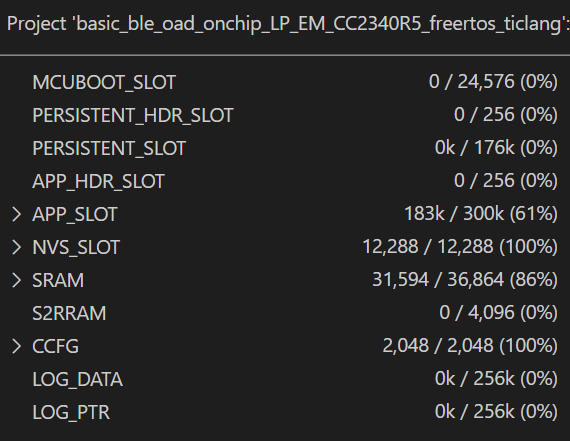Click the CCFG label
The image size is (570, 441).
[55, 346]
